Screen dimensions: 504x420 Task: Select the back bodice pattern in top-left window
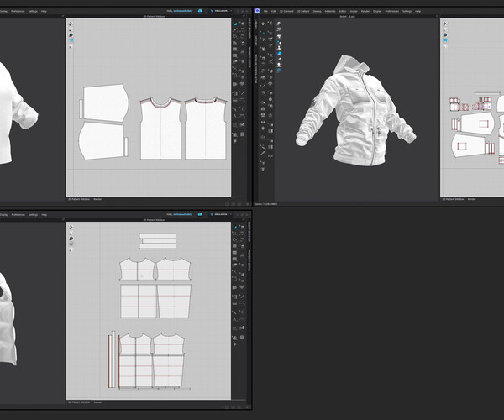pos(206,129)
